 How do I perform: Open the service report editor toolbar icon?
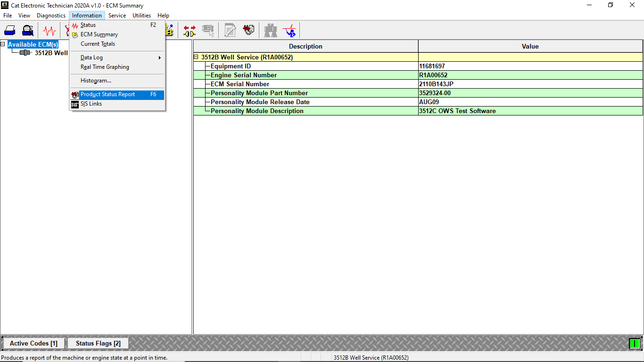pyautogui.click(x=230, y=30)
